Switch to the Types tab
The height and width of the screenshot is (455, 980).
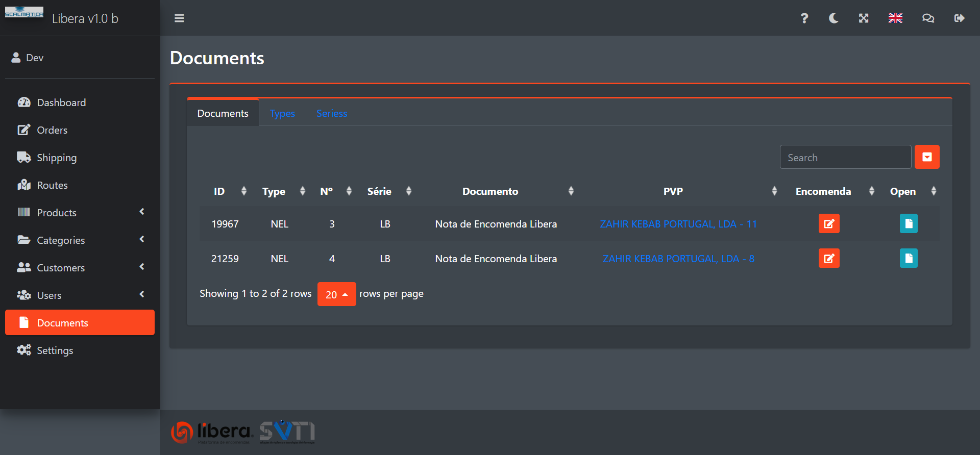pos(282,113)
